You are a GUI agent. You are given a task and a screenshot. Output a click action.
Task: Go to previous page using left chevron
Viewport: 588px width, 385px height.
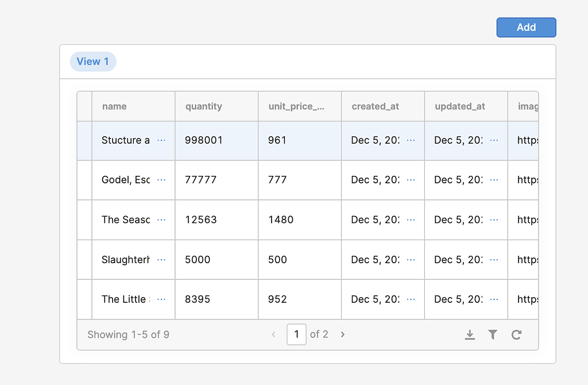click(x=273, y=334)
